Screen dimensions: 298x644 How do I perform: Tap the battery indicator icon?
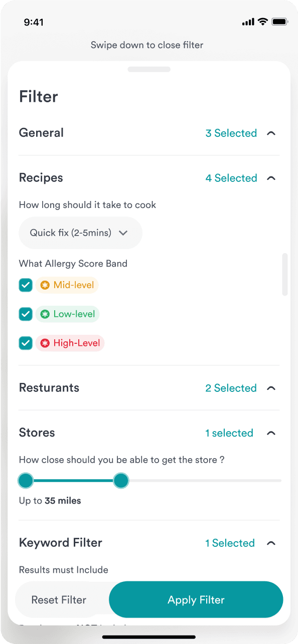click(279, 22)
